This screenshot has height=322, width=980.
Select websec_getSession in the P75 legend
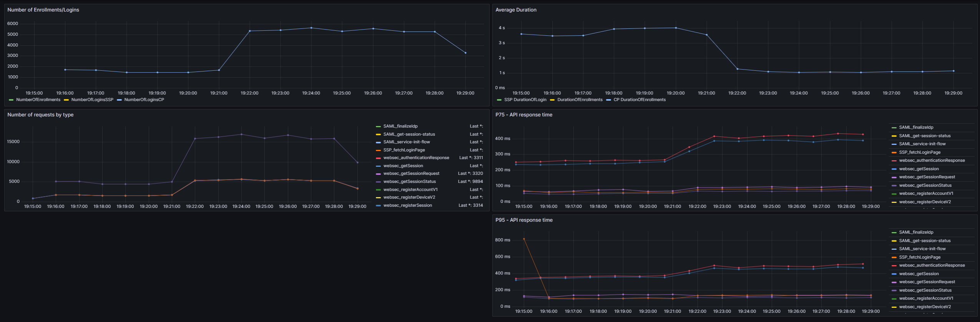click(919, 169)
